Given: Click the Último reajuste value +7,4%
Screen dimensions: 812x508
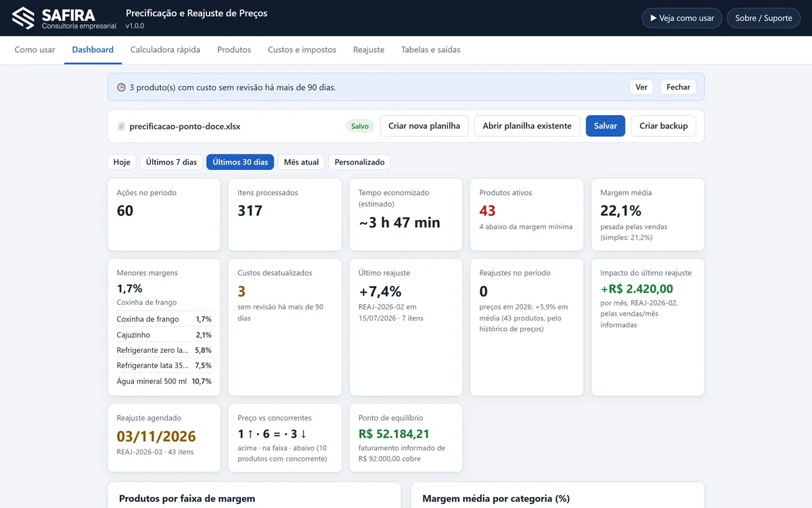Looking at the screenshot, I should pyautogui.click(x=380, y=291).
